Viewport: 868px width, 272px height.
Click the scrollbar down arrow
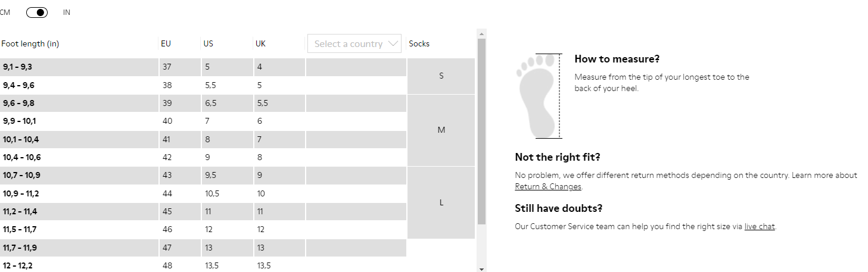pyautogui.click(x=482, y=268)
